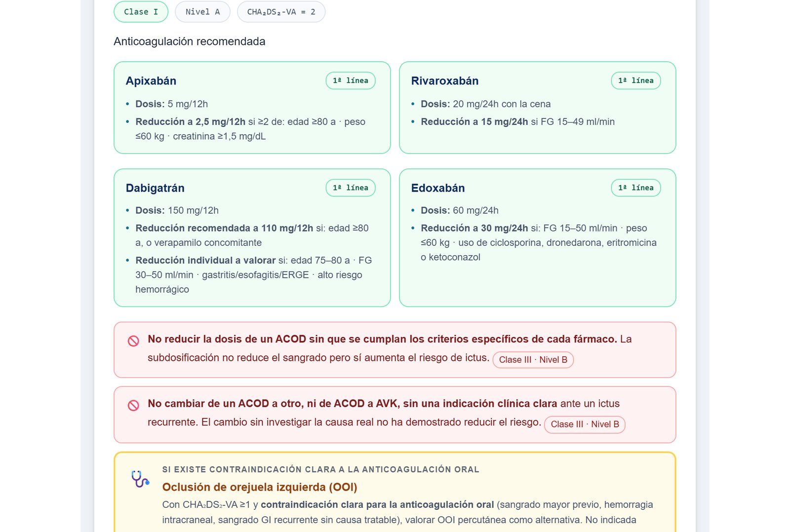Click "Dosis: 5 mg/12h" in Apixabán card

pos(172,104)
